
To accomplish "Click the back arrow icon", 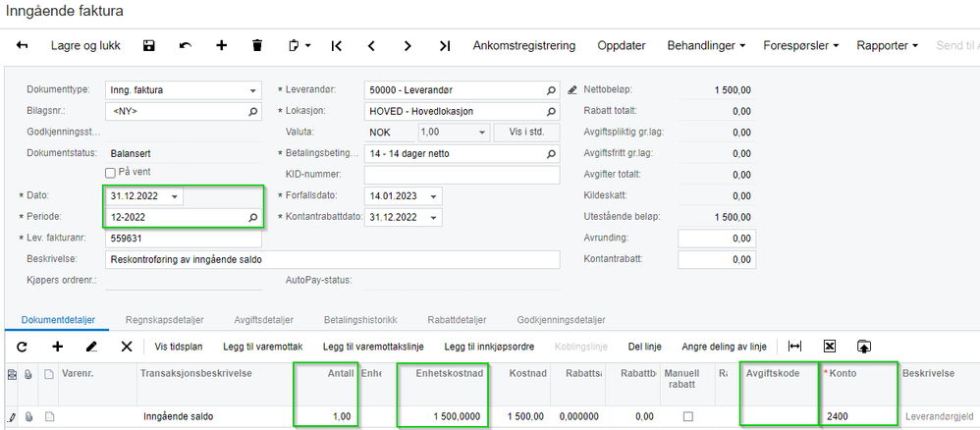I will 22,45.
